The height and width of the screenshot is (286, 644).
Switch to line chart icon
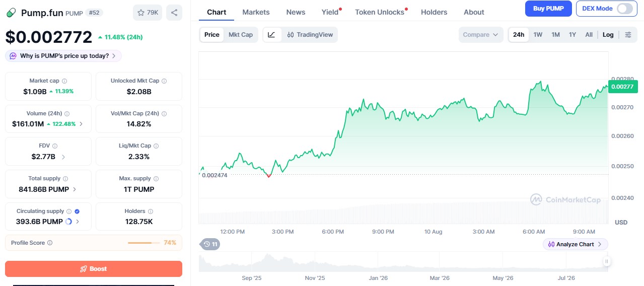tap(271, 35)
